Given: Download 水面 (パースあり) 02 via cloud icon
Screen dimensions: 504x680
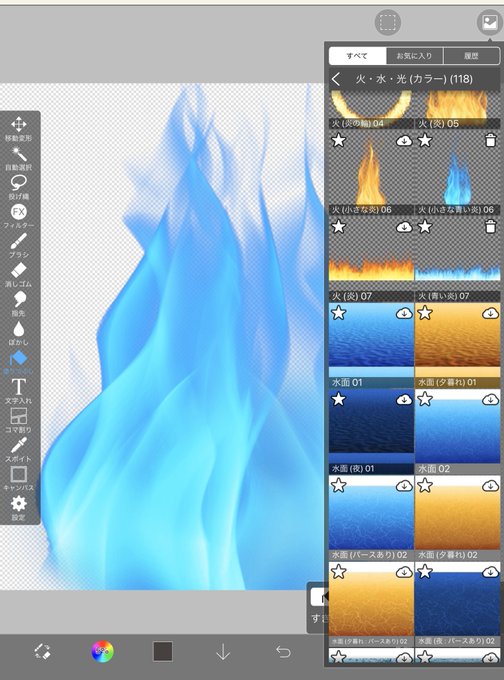Looking at the screenshot, I should click(x=404, y=486).
